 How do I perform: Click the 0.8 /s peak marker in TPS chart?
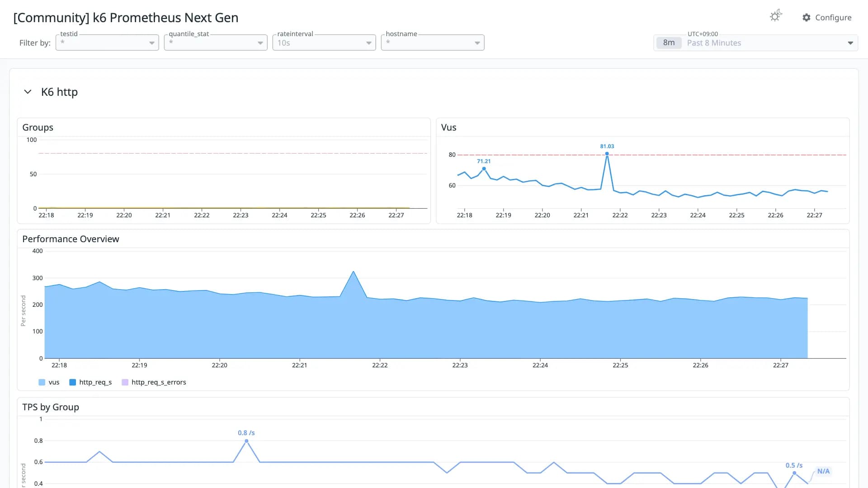click(x=246, y=441)
